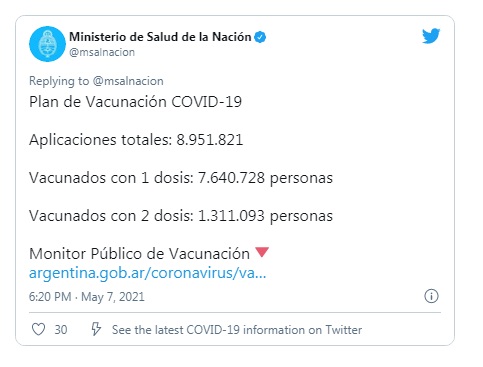This screenshot has height=367, width=483.
Task: Click the Twitter bird logo
Action: point(431,36)
